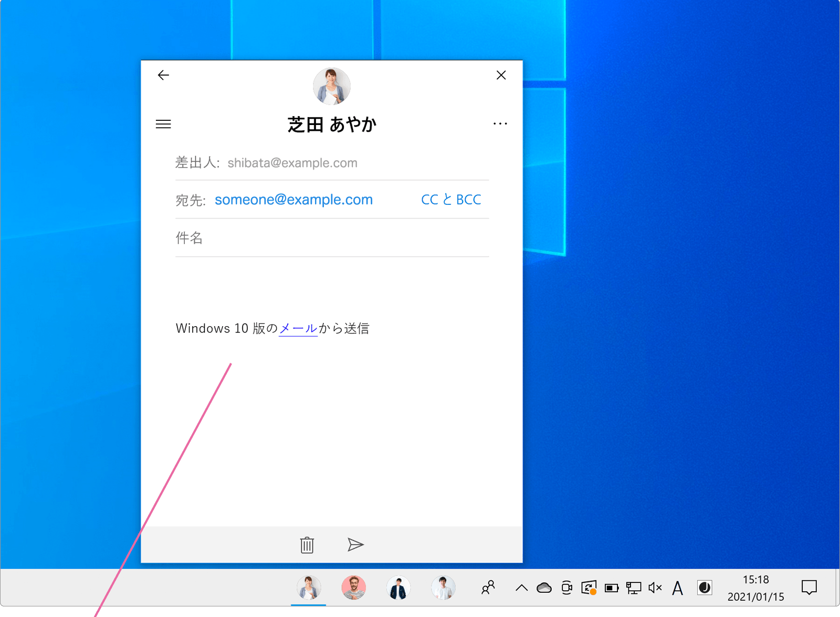The height and width of the screenshot is (617, 840).
Task: Open the pinned contact in the white shirt
Action: pyautogui.click(x=443, y=588)
